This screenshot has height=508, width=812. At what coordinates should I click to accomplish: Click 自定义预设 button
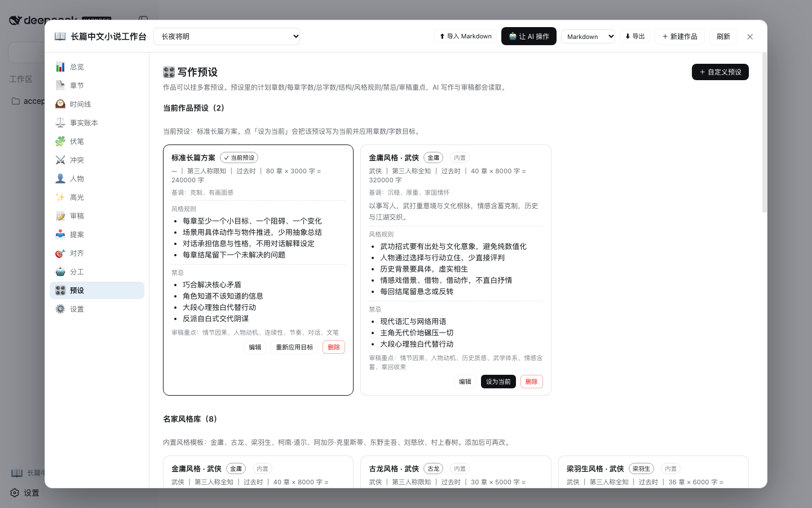tap(720, 72)
